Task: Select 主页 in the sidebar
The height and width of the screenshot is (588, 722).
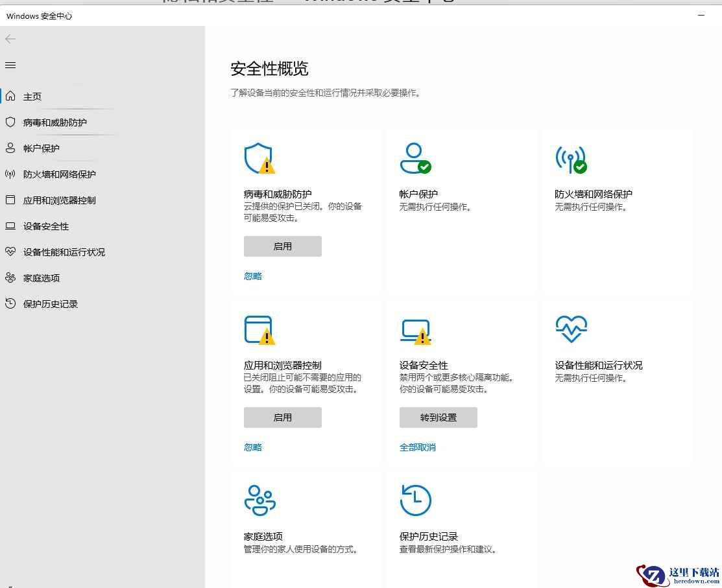Action: 32,97
